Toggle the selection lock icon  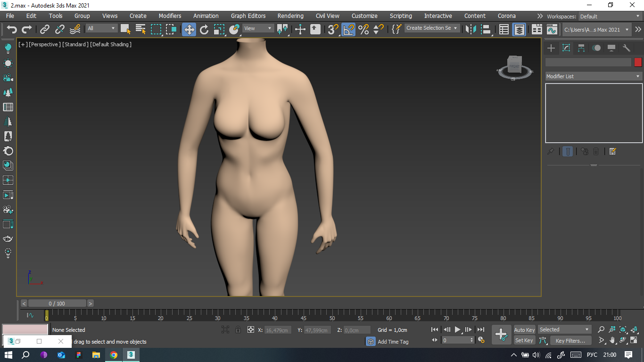(x=238, y=330)
